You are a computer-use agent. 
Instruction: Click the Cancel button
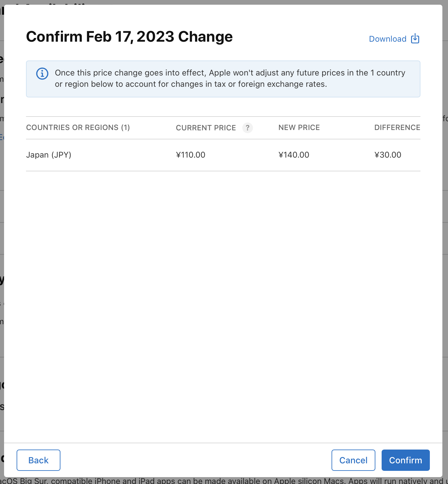[x=353, y=460]
